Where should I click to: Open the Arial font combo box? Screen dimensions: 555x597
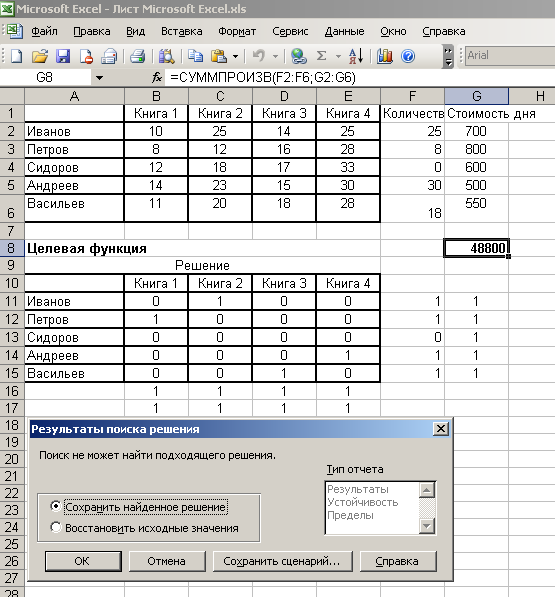(510, 56)
